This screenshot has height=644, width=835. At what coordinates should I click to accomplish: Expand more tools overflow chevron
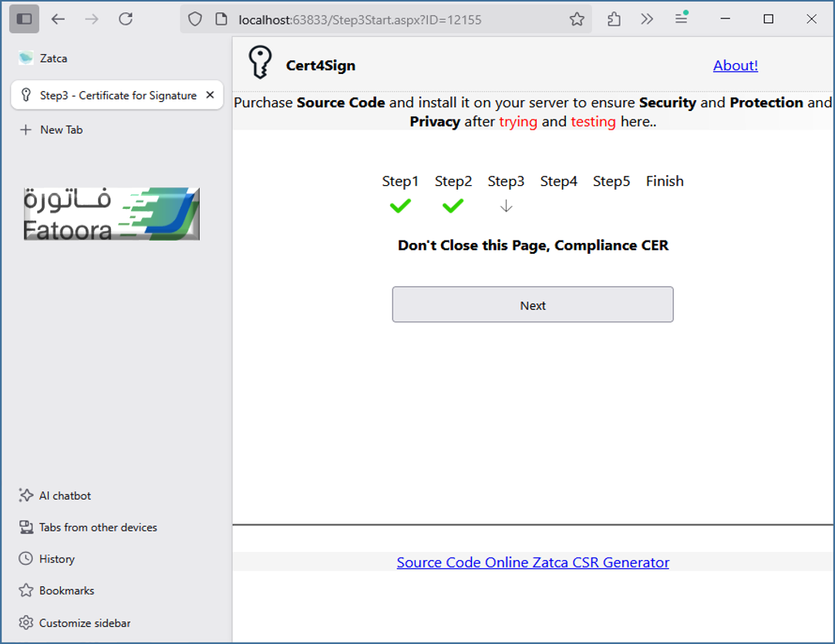tap(647, 19)
